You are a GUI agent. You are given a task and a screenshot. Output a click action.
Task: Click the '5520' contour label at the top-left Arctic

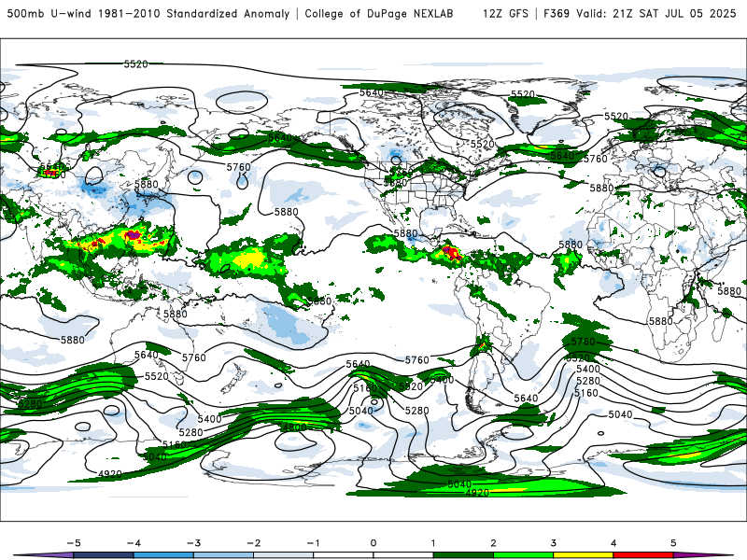point(135,63)
